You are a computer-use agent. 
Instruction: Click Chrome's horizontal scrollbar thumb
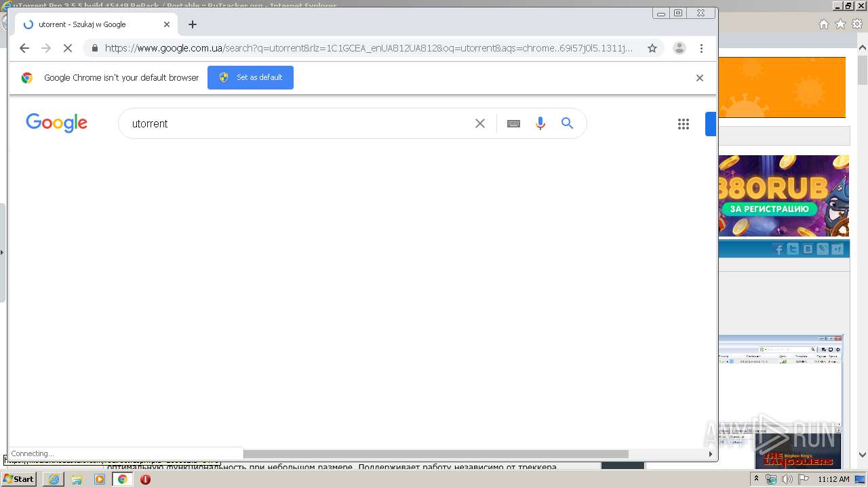click(436, 453)
